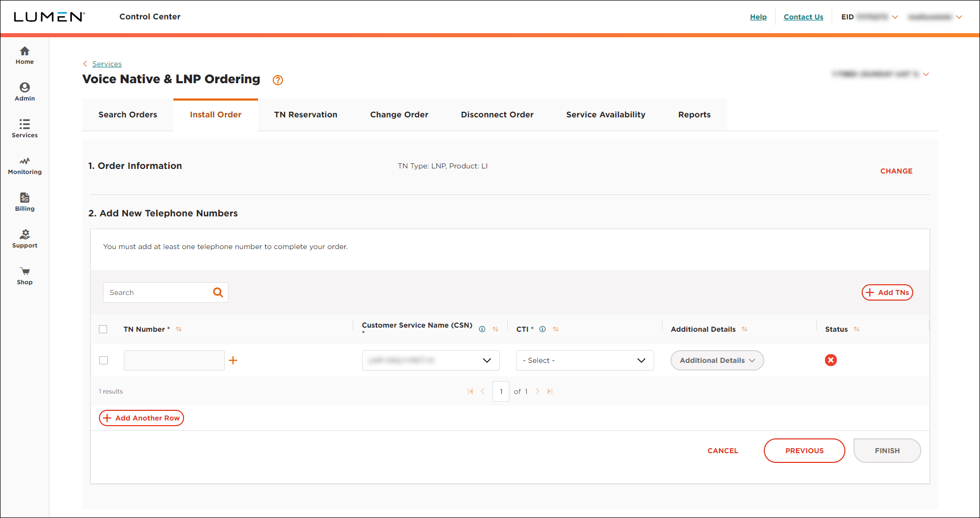The height and width of the screenshot is (518, 980).
Task: Open the Customer Service Name dropdown
Action: [x=430, y=360]
